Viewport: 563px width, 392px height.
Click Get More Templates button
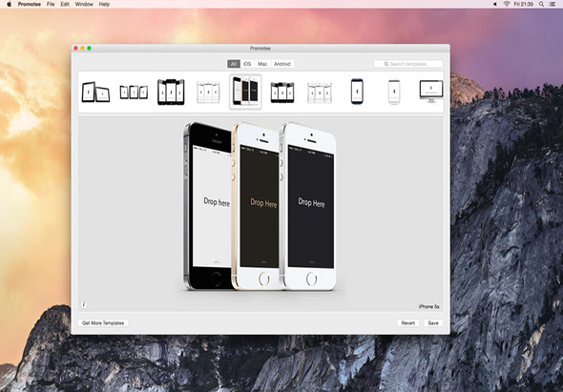tap(103, 323)
